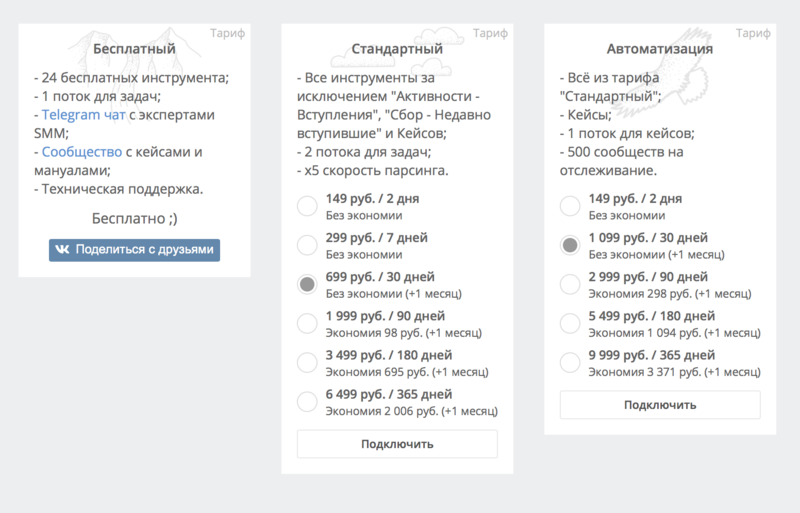Screen dimensions: 800x513
Task: Select Стандартный 1 999 руб. / 90 дней
Action: 308,324
